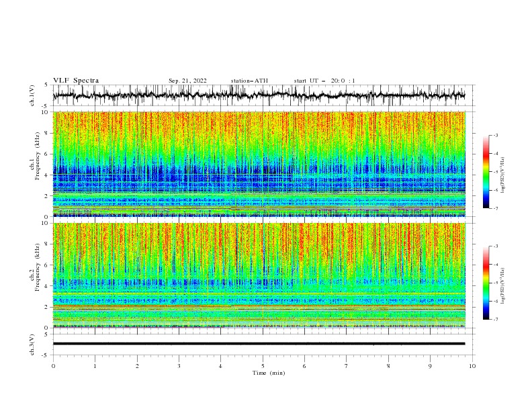The height and width of the screenshot is (411, 532).
Task: Click the ch.1 spectrogram plot
Action: 259,164
